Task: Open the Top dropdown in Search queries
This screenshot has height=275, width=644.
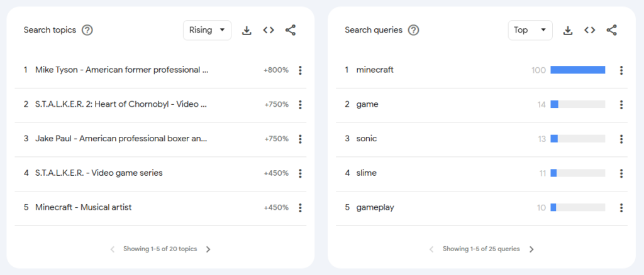Action: click(530, 30)
